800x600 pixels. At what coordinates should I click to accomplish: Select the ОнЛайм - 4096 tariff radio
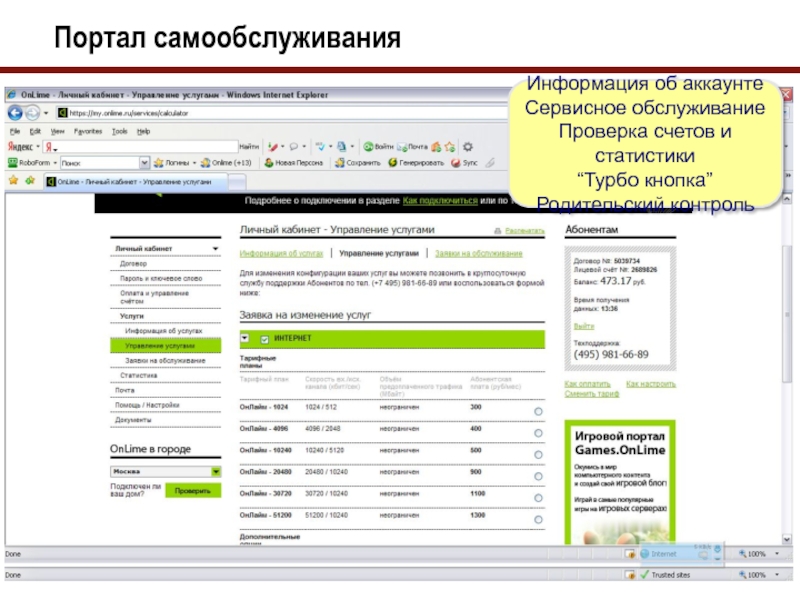coord(538,433)
